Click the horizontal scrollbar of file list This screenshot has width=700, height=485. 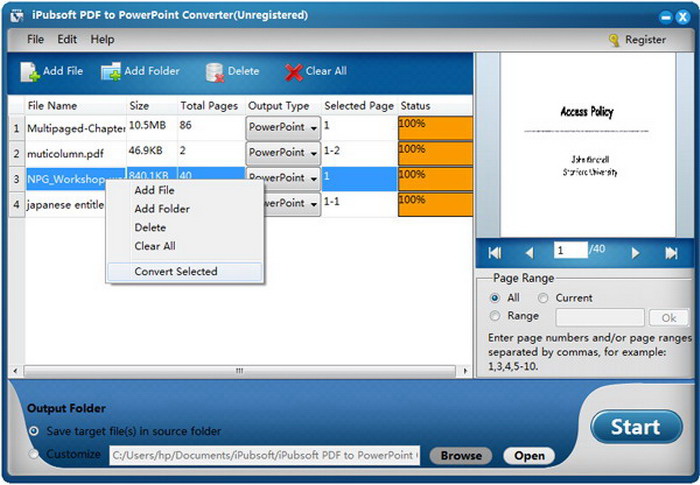click(x=240, y=371)
